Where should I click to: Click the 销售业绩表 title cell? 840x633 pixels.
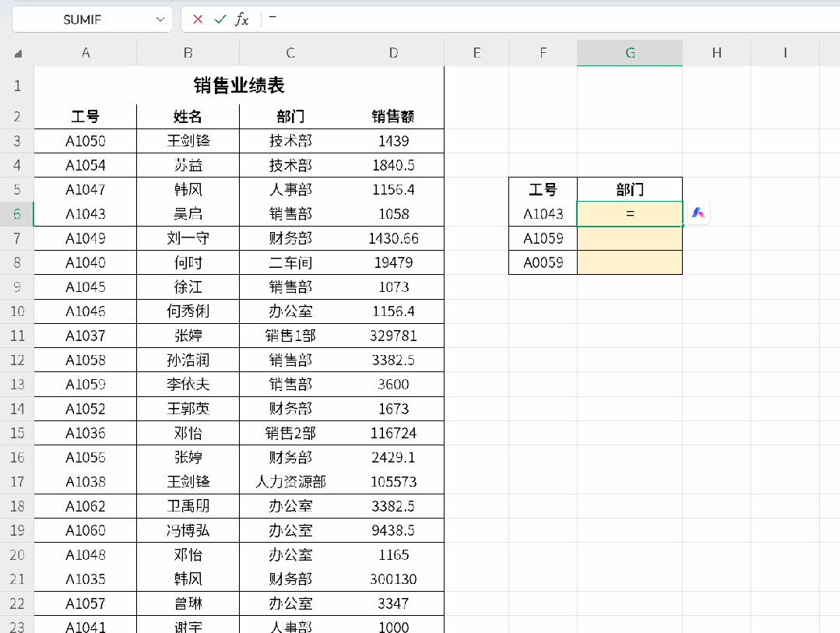(x=238, y=85)
